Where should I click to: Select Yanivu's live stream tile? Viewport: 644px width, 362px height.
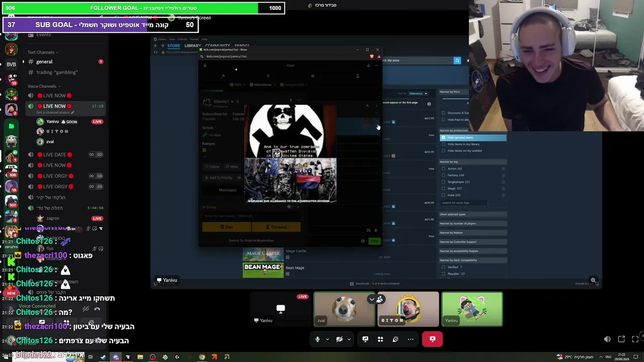click(281, 309)
